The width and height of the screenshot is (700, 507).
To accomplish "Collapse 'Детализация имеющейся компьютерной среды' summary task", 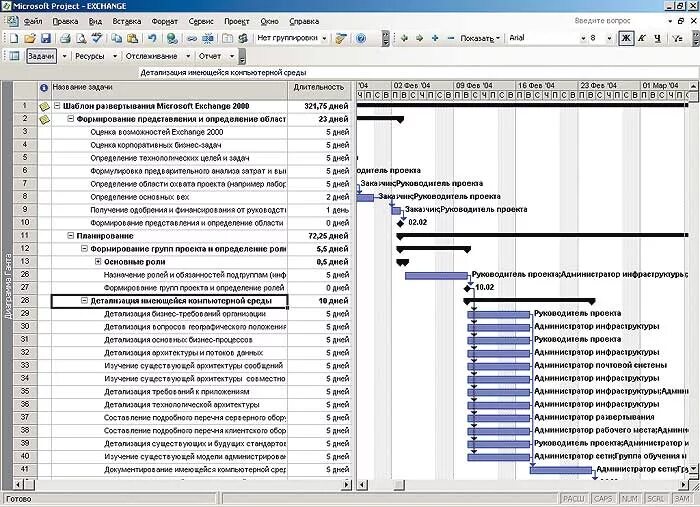I will click(84, 300).
